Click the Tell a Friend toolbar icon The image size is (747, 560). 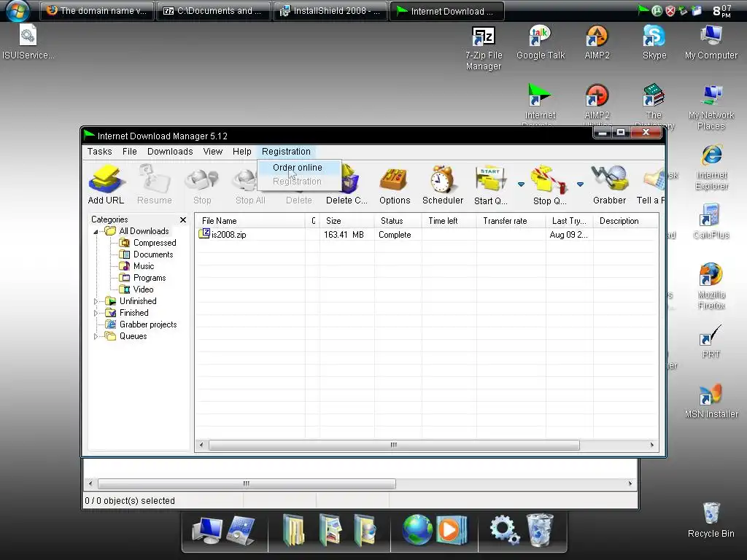pyautogui.click(x=653, y=180)
